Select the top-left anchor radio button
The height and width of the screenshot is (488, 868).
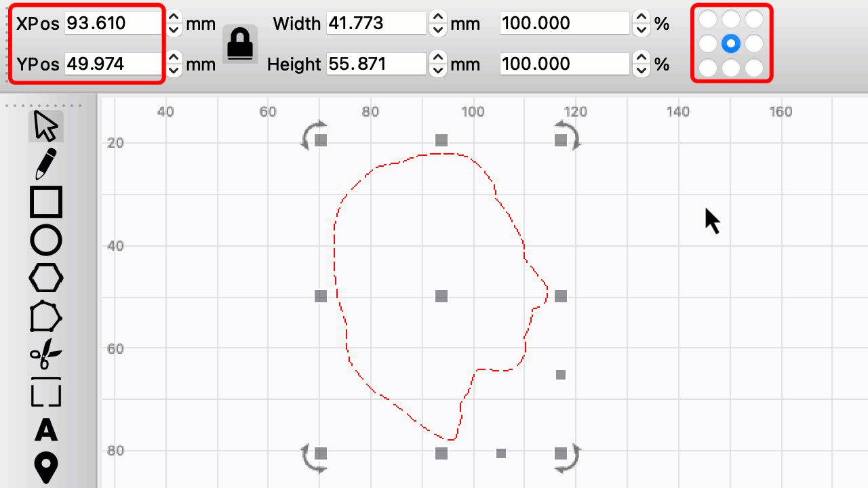coord(708,19)
